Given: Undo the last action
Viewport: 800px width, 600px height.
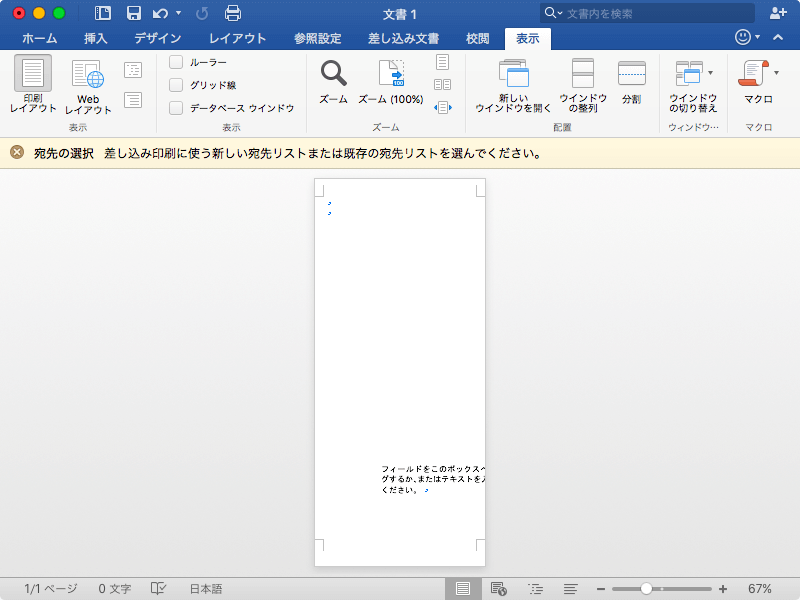Looking at the screenshot, I should pos(160,13).
